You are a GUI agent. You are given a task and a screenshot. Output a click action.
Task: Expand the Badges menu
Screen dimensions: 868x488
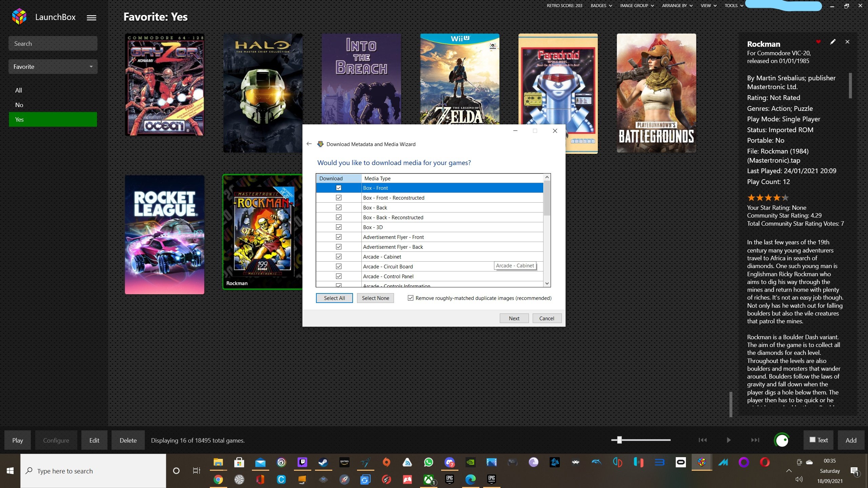coord(601,5)
